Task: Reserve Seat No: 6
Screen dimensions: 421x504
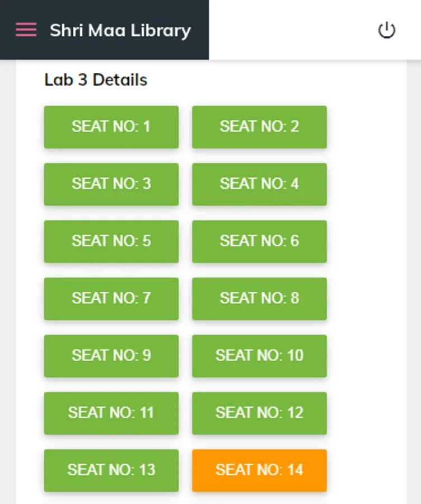Action: tap(259, 241)
